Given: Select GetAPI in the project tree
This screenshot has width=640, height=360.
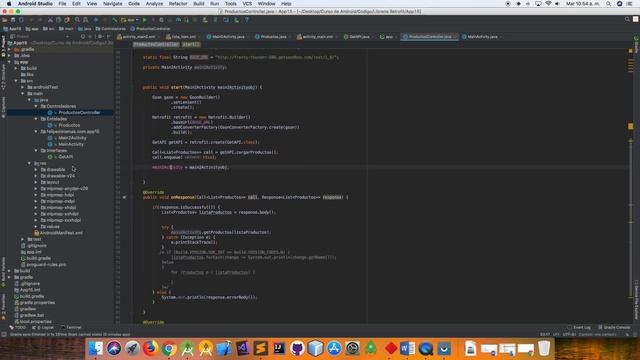Looking at the screenshot, I should point(65,157).
